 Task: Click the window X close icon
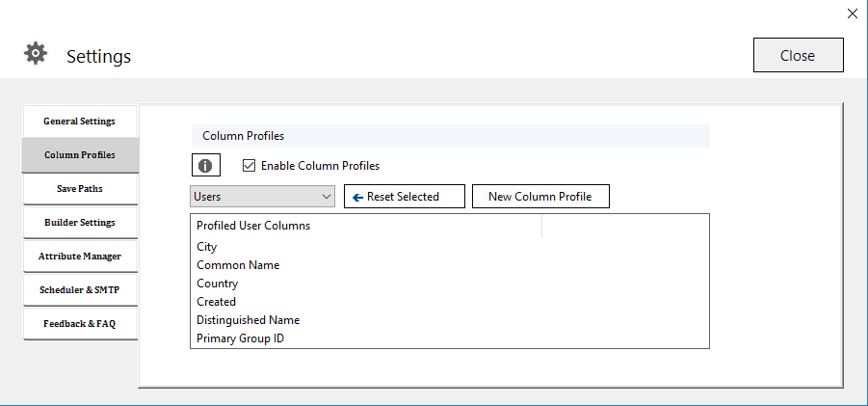[853, 14]
